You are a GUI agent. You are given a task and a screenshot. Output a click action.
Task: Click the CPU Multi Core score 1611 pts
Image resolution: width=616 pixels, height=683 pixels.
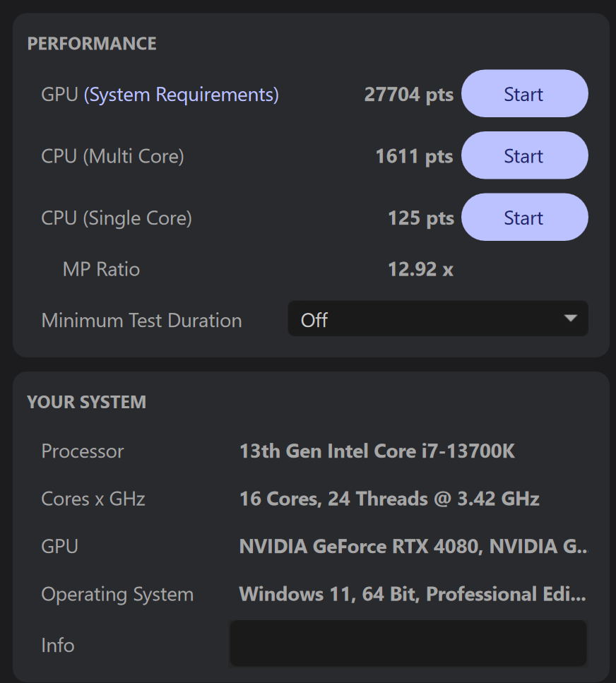(414, 155)
